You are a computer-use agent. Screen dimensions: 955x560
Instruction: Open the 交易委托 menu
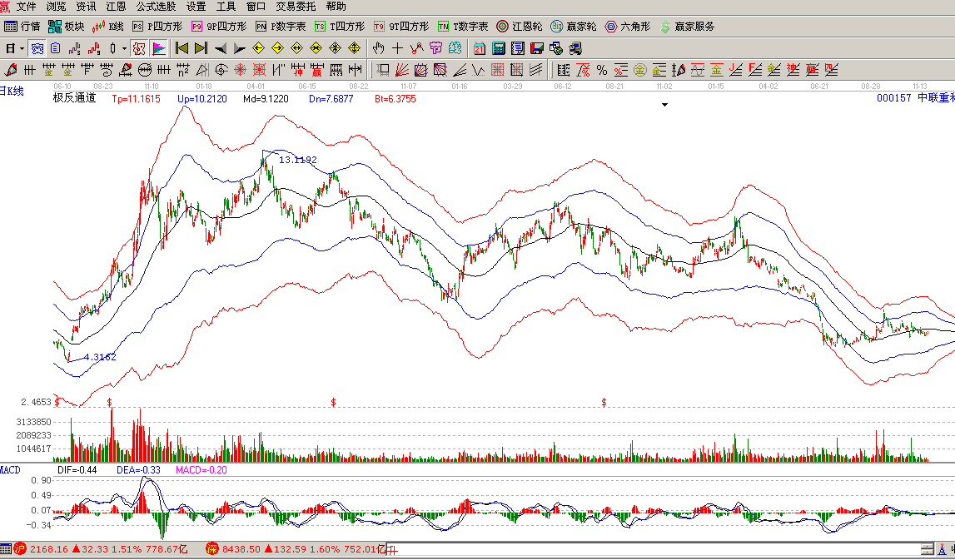[x=296, y=6]
